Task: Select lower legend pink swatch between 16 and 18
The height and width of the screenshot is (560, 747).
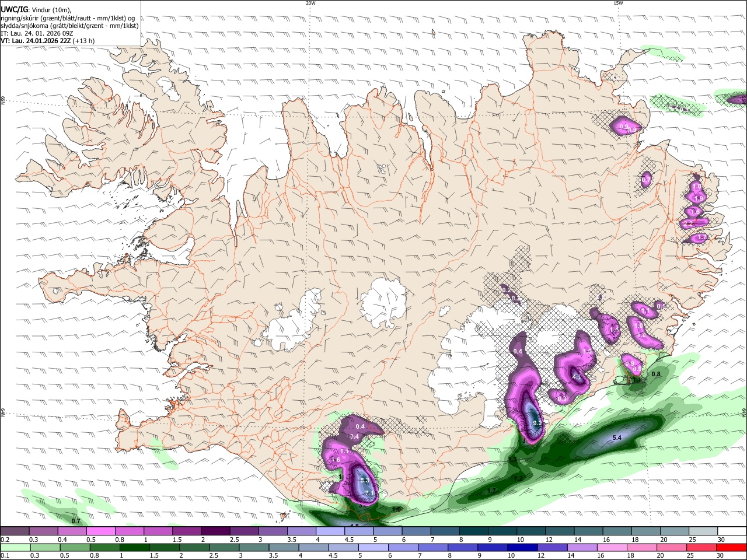Action: pyautogui.click(x=612, y=547)
